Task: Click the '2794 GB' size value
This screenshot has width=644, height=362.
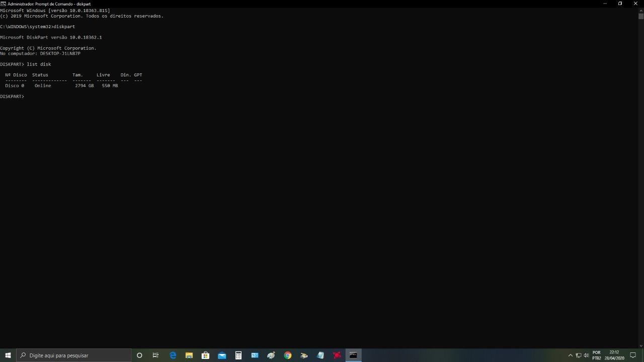Action: (84, 86)
